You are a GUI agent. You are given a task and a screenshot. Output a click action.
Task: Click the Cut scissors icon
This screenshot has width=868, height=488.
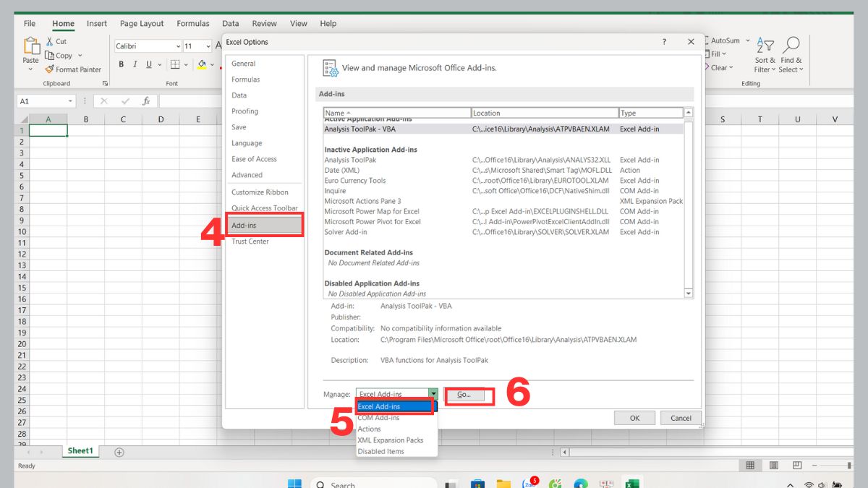(50, 42)
